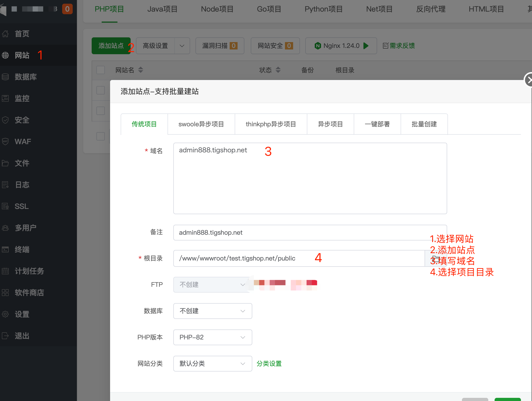Image resolution: width=532 pixels, height=401 pixels.
Task: Click the monitor chart icon beside 监控
Action: [5, 98]
